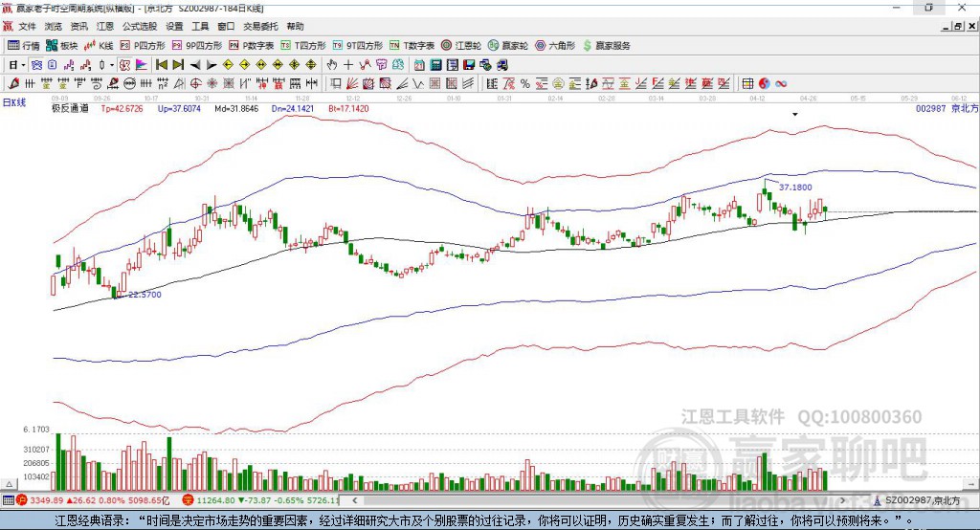
Task: Open the 行情 quotes view
Action: [23, 46]
